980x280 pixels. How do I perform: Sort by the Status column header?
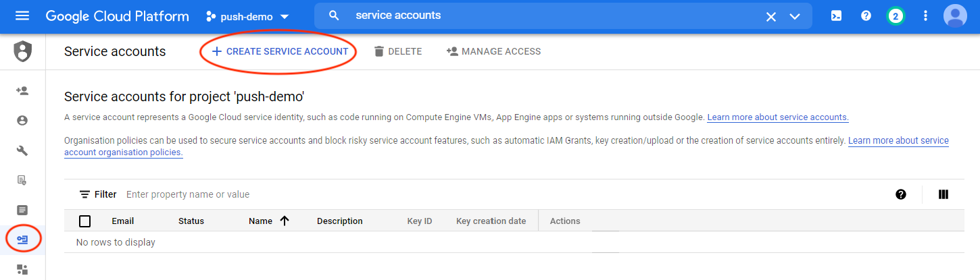(x=191, y=221)
